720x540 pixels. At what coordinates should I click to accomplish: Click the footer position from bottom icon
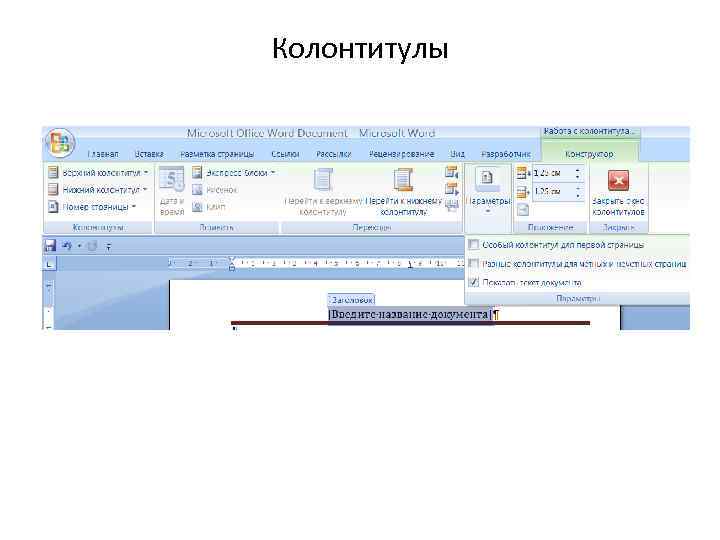point(523,191)
